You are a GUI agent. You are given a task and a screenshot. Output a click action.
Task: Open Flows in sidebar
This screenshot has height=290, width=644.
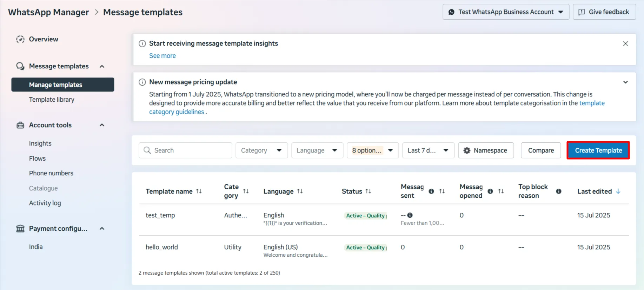[37, 159]
